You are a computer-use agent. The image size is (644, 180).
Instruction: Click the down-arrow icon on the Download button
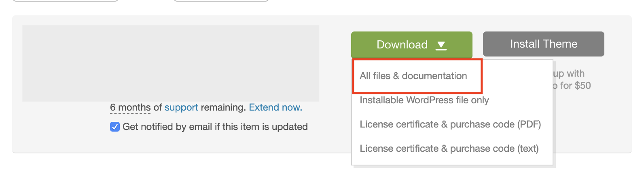(441, 45)
